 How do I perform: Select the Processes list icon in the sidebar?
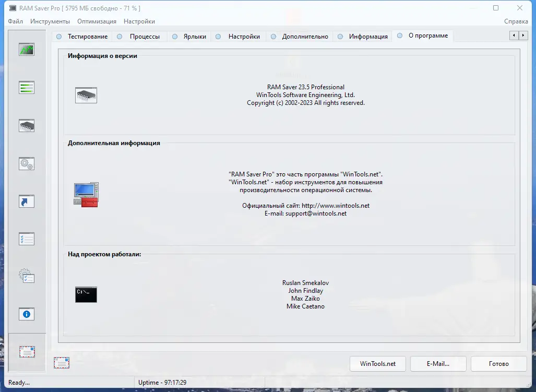coord(27,87)
